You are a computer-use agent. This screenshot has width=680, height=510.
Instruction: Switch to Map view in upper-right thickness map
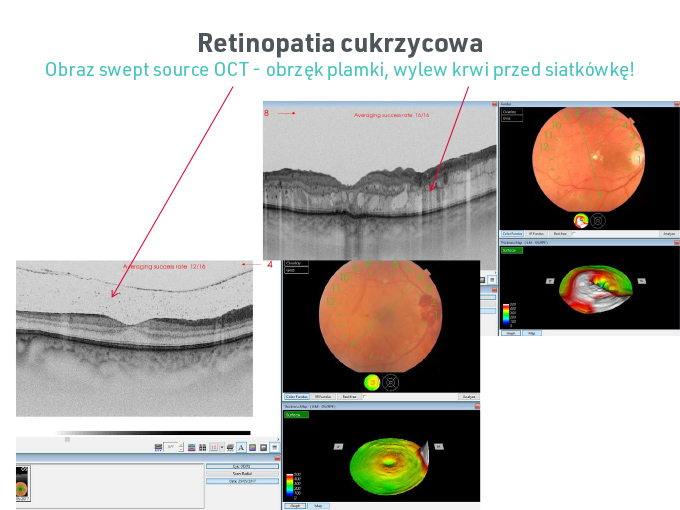tap(532, 333)
